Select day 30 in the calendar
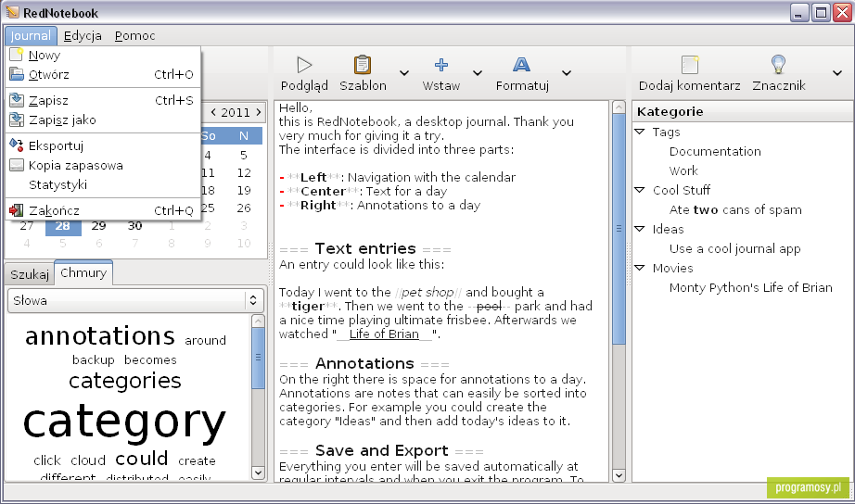This screenshot has width=855, height=504. (134, 225)
